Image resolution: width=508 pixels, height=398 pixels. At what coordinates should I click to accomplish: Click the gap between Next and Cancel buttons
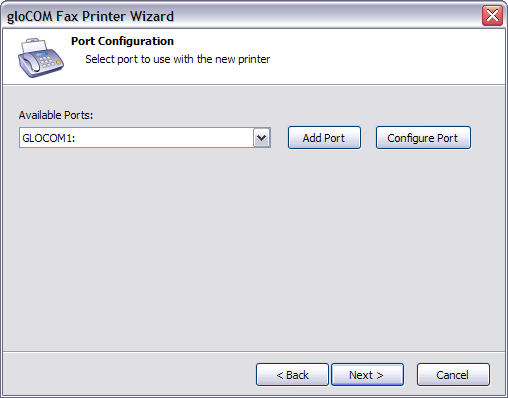[410, 375]
